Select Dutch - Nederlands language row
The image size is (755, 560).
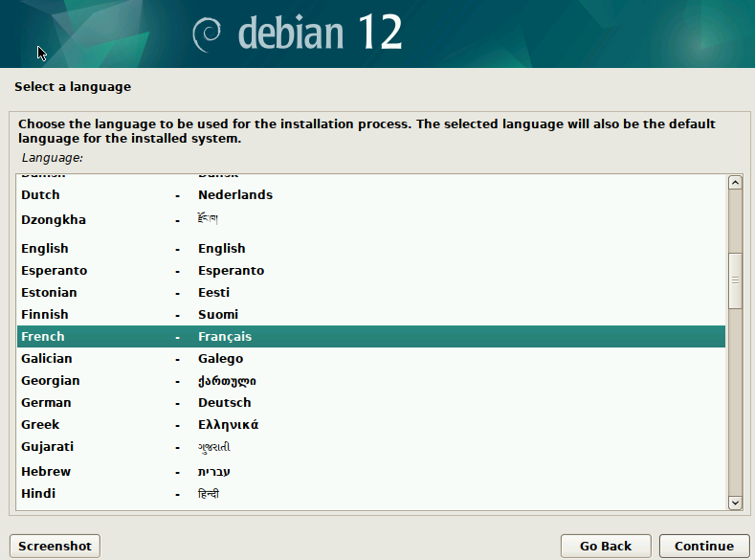371,195
